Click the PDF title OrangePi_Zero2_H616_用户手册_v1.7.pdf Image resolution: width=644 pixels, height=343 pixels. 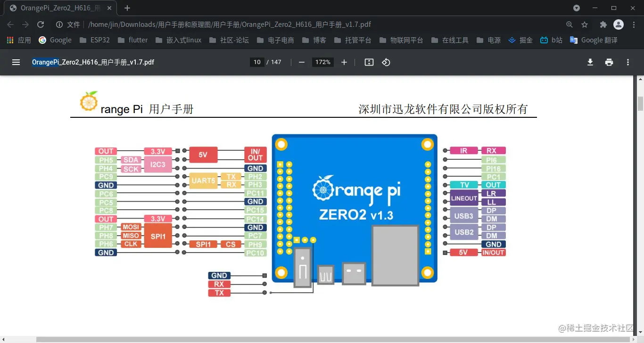(x=93, y=62)
